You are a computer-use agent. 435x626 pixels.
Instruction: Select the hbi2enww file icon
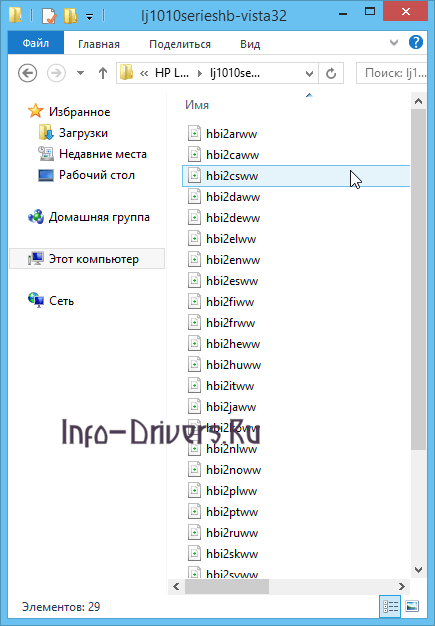pos(194,260)
